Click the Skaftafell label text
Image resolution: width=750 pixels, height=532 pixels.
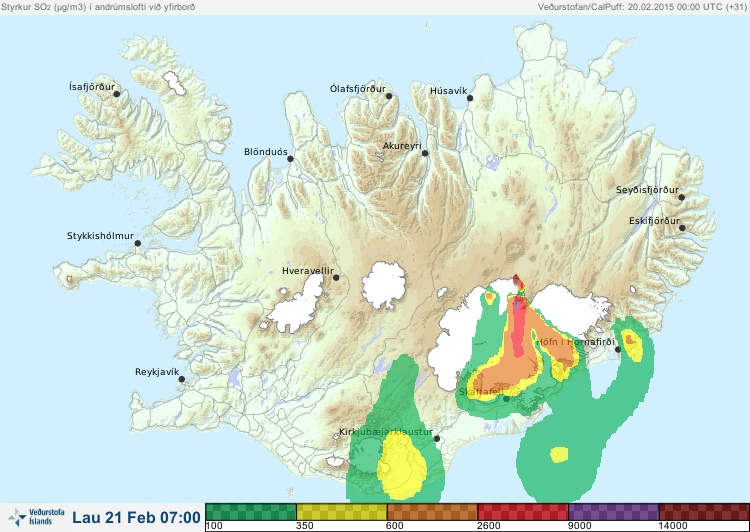(x=481, y=392)
